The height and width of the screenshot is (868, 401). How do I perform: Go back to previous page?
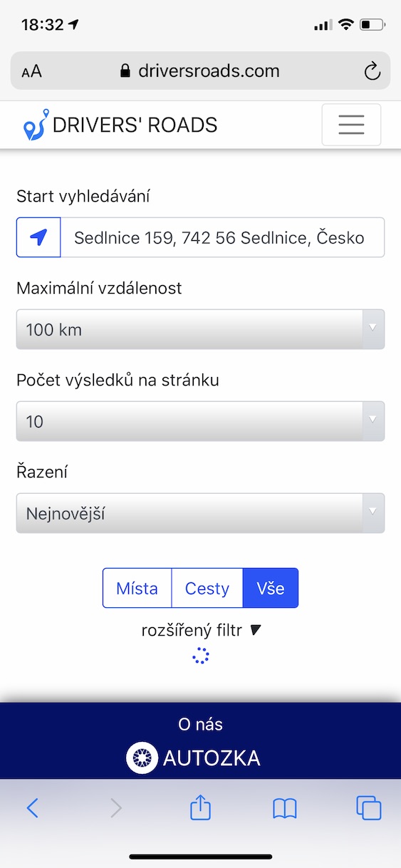(x=32, y=807)
